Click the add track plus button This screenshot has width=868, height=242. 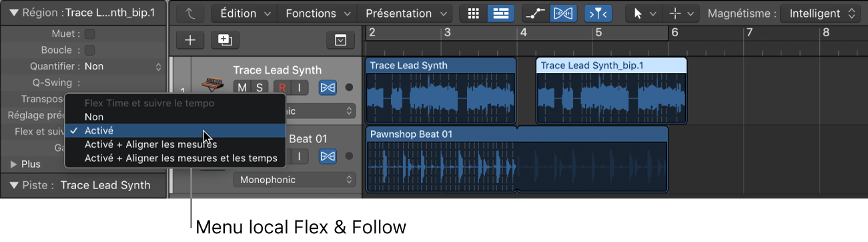190,40
